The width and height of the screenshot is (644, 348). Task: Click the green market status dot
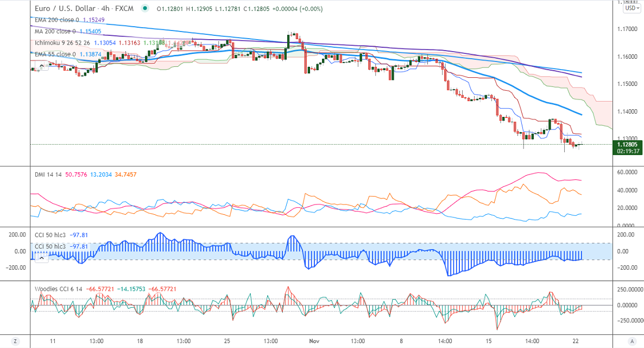(144, 8)
